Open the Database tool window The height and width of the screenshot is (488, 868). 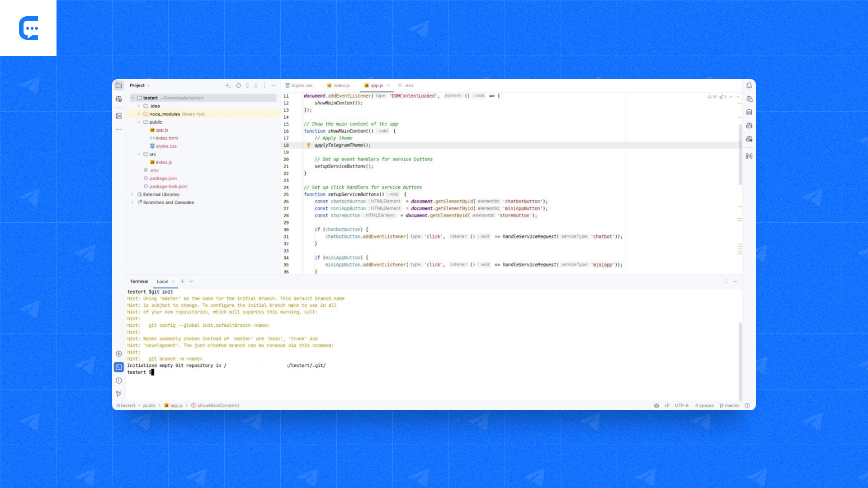click(749, 113)
